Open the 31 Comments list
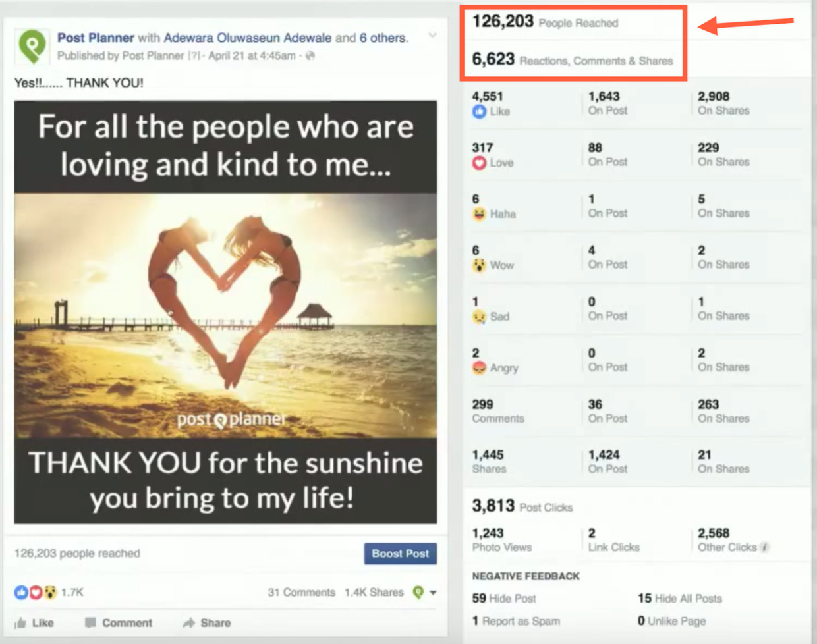This screenshot has height=644, width=817. [x=301, y=592]
